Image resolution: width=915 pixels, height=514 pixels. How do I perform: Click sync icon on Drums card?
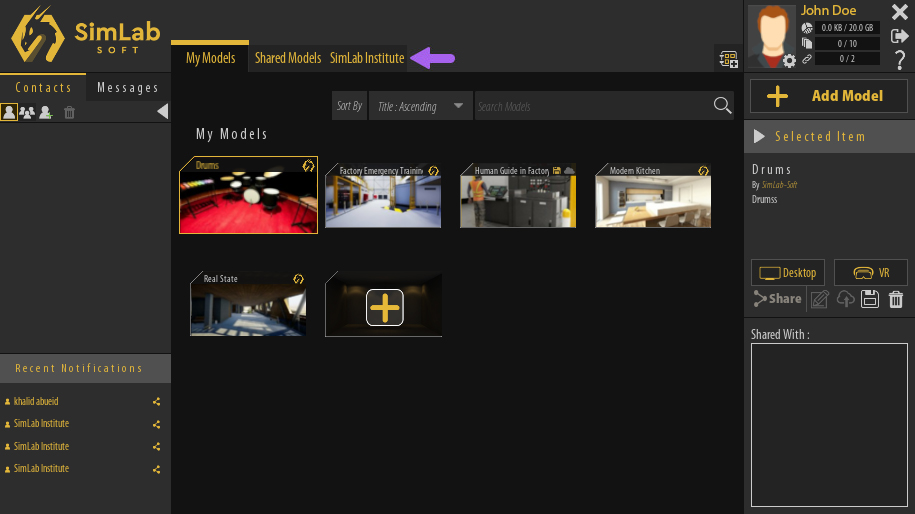308,166
